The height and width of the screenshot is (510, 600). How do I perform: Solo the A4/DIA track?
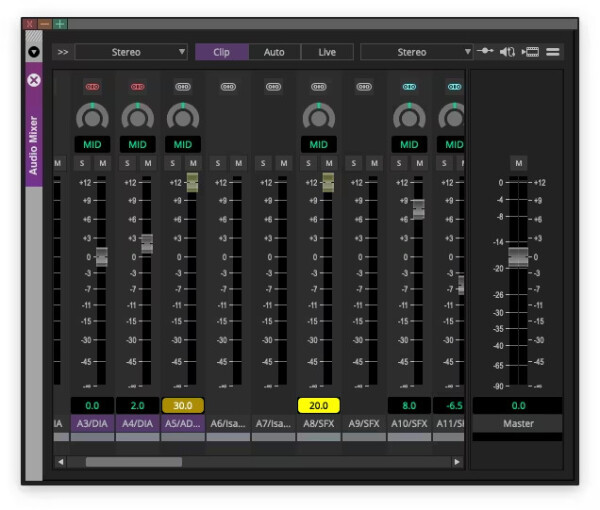coord(127,163)
